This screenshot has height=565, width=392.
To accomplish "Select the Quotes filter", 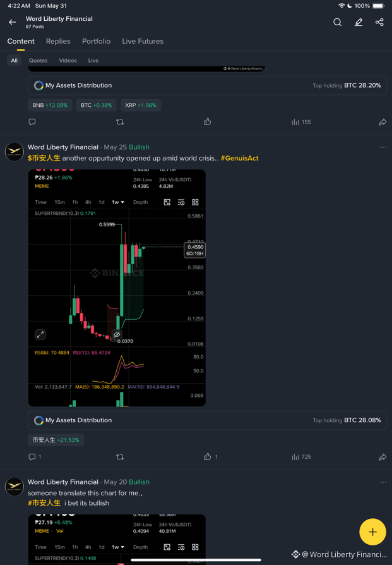I will coord(38,60).
